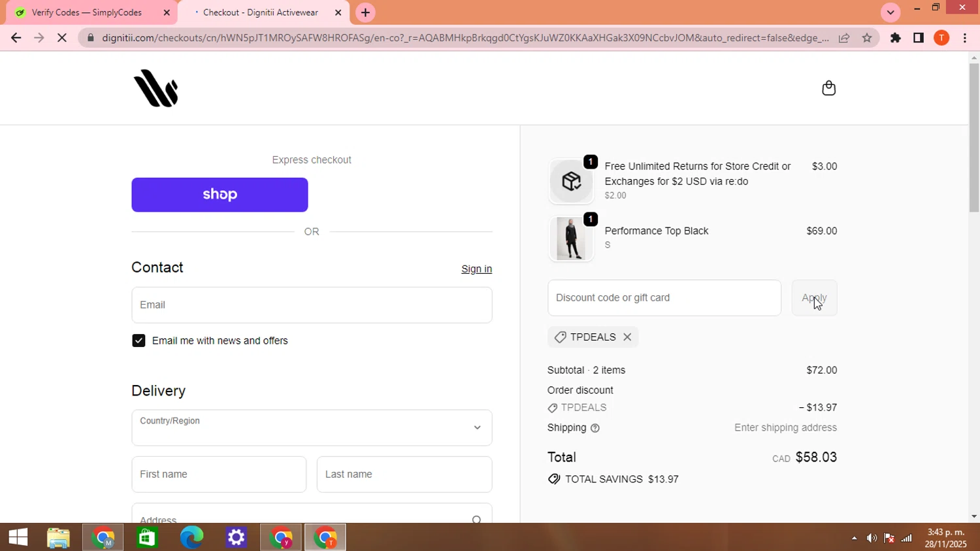Click the First name field
Viewport: 980px width, 551px height.
point(219,475)
